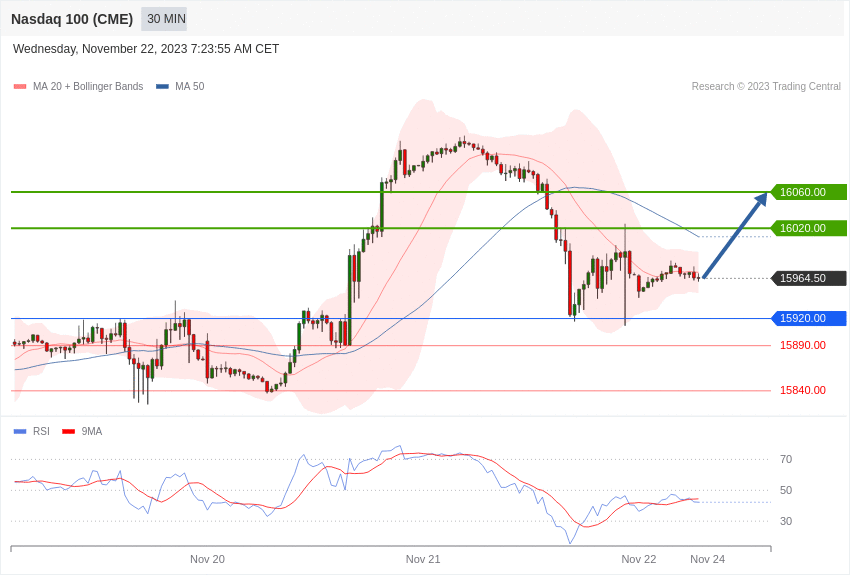This screenshot has height=576, width=850.
Task: Click the RSI 70 level label
Action: click(786, 459)
